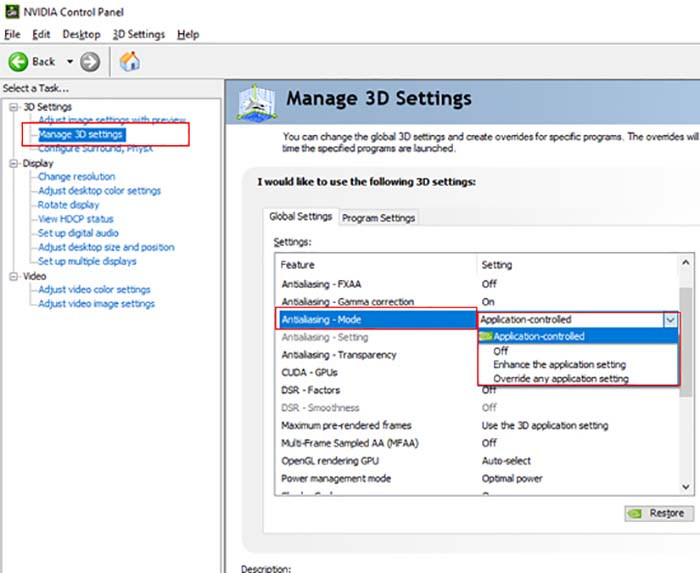Open Back history dropdown arrow
Screen dimensions: 700x573
tap(70, 62)
